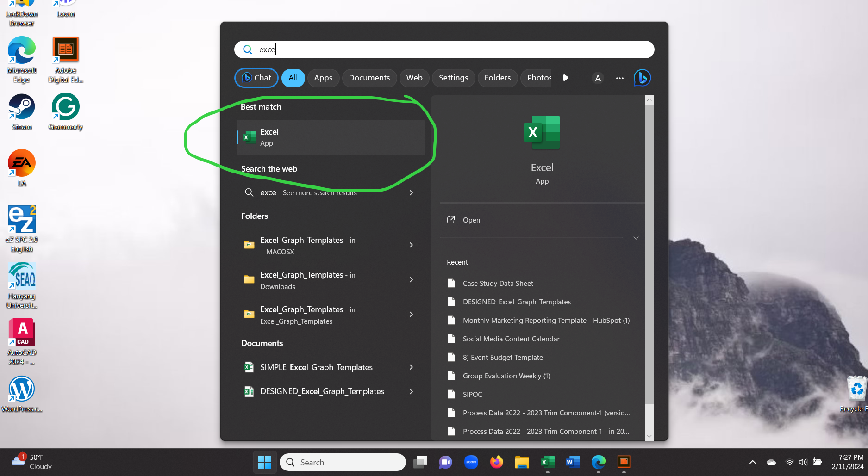Image resolution: width=868 pixels, height=476 pixels.
Task: Open Adobe Digital Editions in taskbar
Action: (x=624, y=462)
